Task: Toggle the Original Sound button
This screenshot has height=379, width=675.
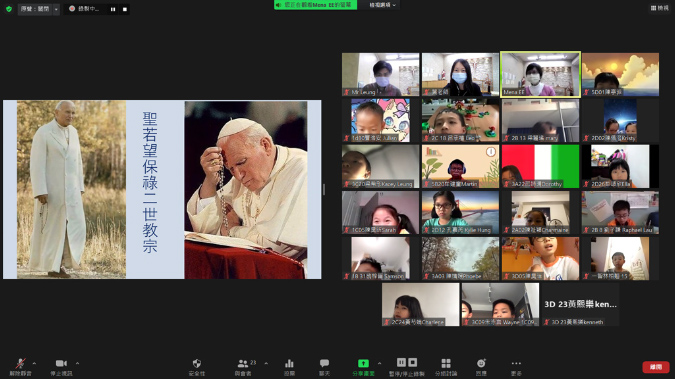Action: coord(35,9)
